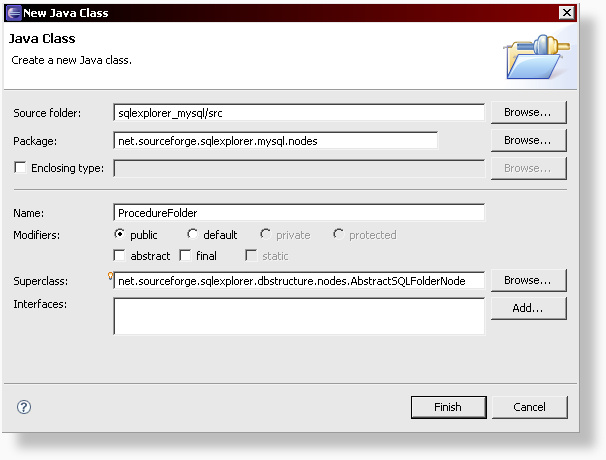606x460 pixels.
Task: Click the 'Package:' label
Action: (x=35, y=141)
